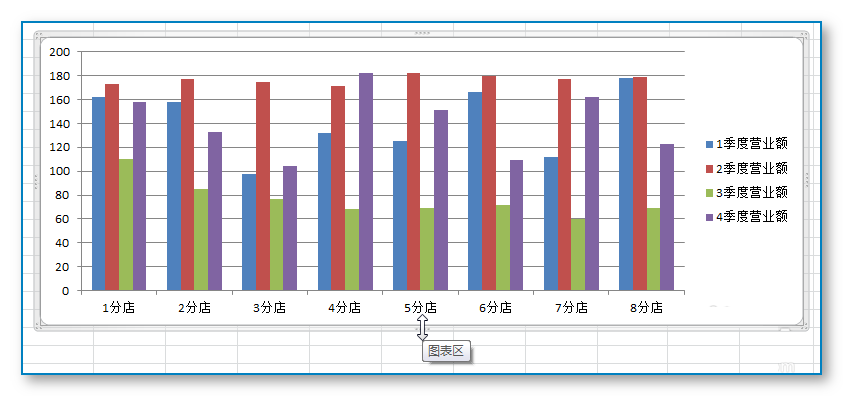Click the 100 value on the vertical axis
The width and height of the screenshot is (843, 396).
(60, 171)
